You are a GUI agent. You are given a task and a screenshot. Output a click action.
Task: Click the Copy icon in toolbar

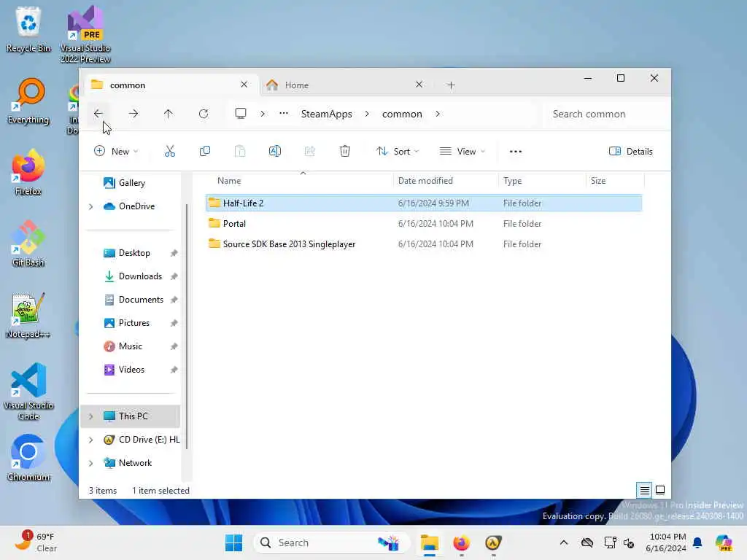pyautogui.click(x=205, y=152)
